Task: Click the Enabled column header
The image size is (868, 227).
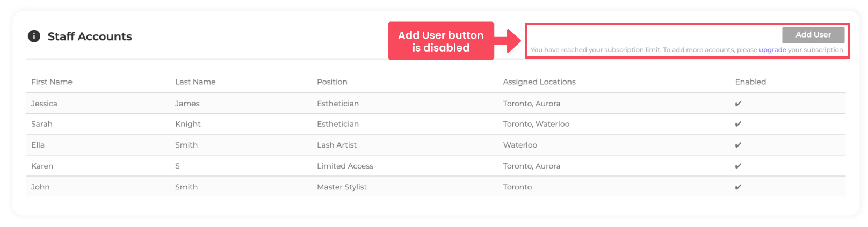Action: point(750,82)
